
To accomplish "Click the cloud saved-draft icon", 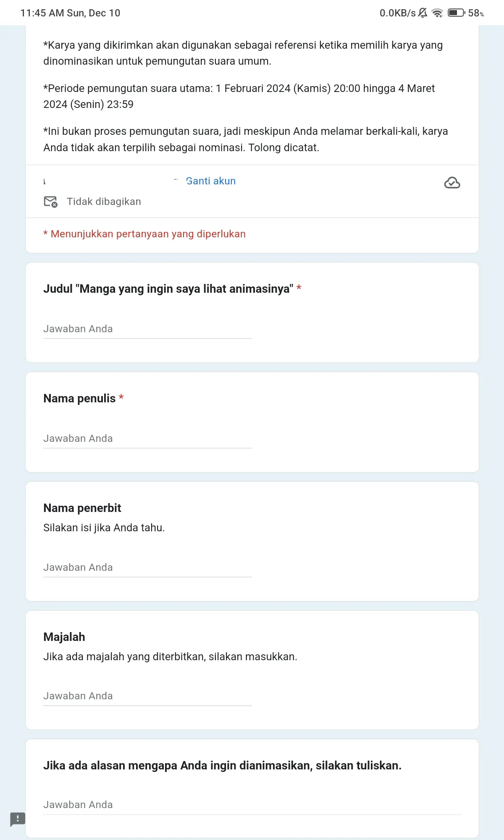I will tap(452, 183).
